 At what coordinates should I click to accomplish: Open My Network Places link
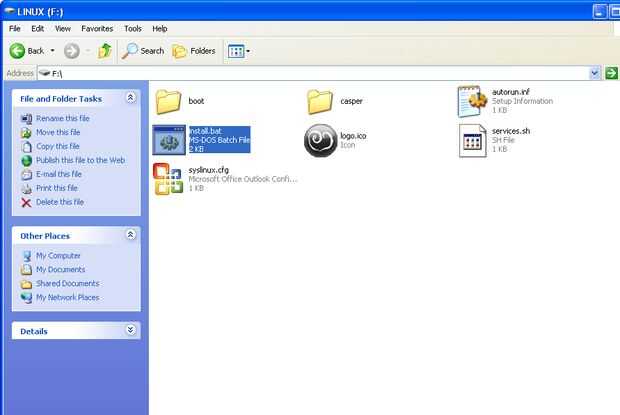(68, 297)
